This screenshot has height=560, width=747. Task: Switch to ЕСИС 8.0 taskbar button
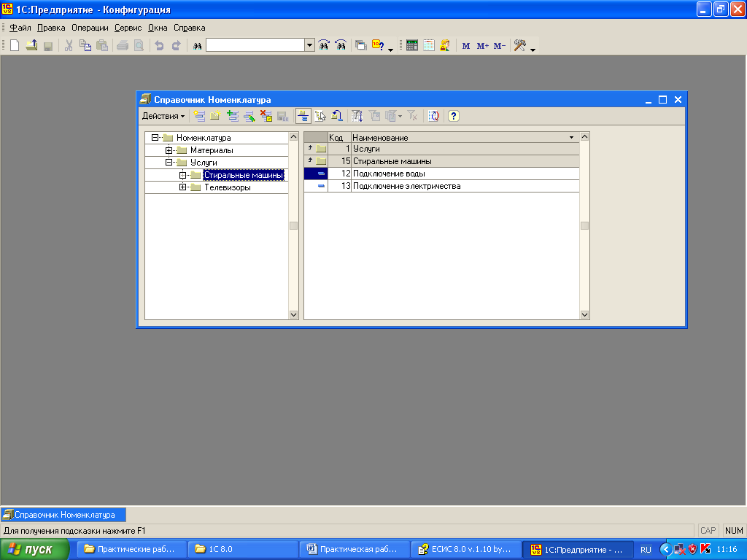466,550
